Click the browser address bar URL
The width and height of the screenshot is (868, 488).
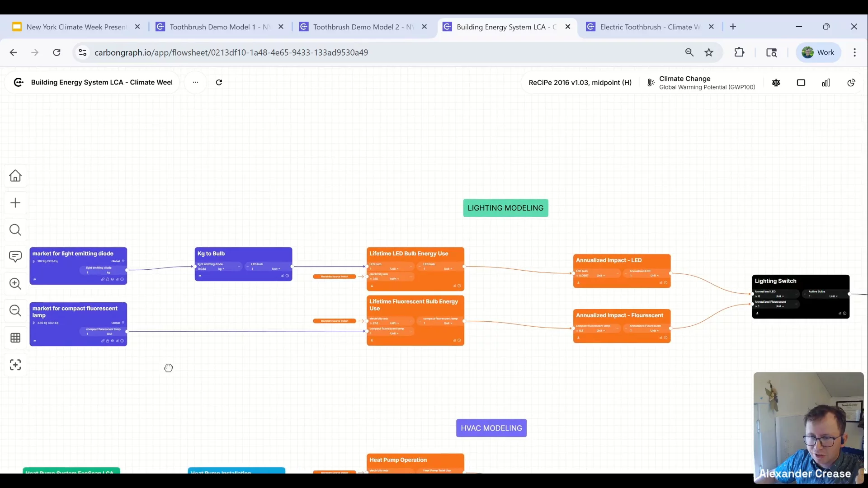click(x=231, y=52)
